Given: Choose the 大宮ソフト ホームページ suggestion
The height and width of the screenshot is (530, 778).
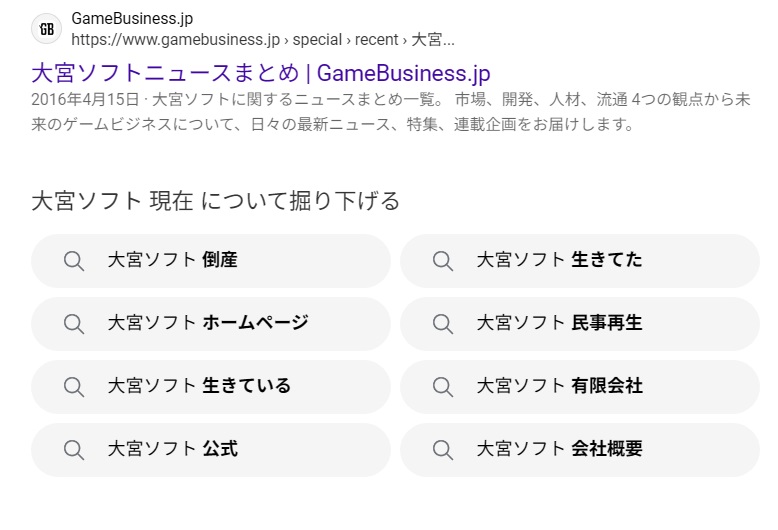Looking at the screenshot, I should tap(208, 323).
